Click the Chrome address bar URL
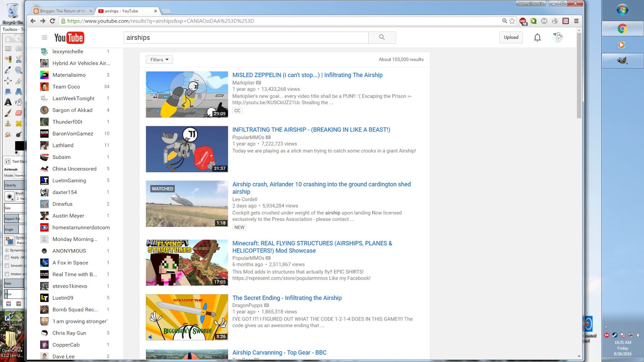Viewport: 644px width, 362px height. point(161,21)
